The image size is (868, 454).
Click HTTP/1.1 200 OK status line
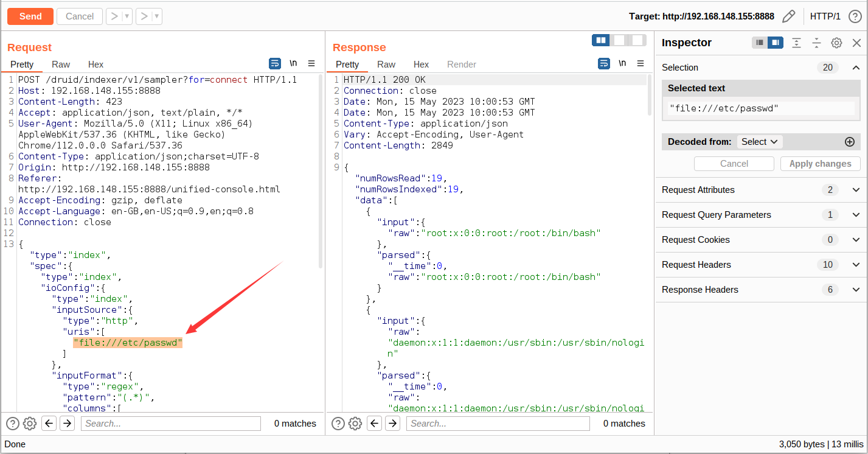tap(384, 80)
